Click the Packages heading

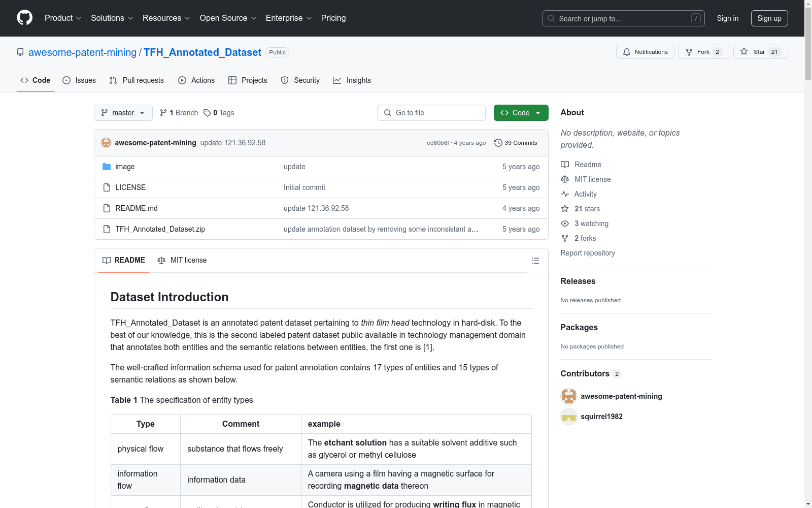tap(579, 327)
